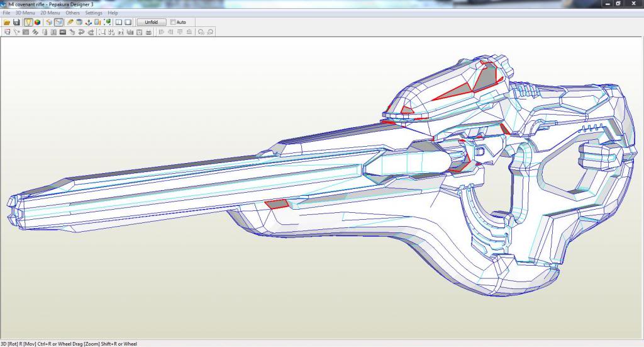Click the grey hand-like icon before undo

click(x=72, y=32)
